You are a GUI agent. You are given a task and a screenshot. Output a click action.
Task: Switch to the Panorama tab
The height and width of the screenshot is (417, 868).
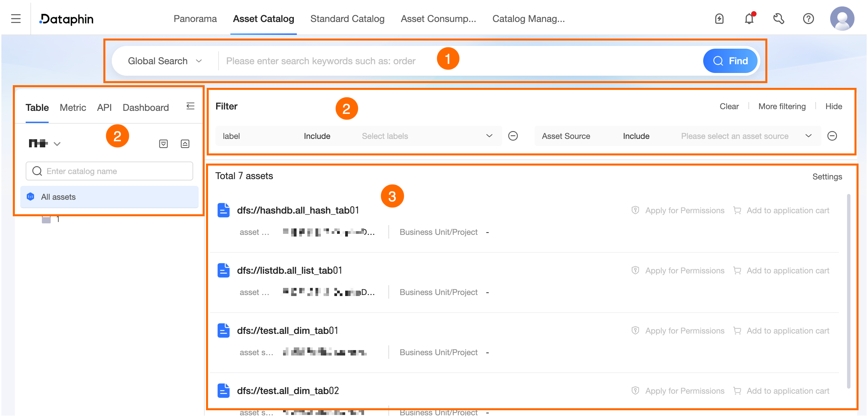tap(195, 19)
